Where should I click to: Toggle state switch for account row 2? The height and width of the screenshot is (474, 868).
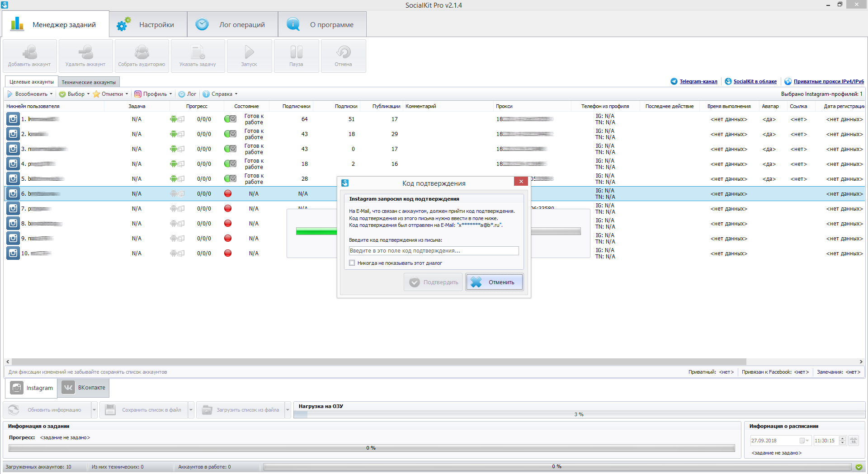[230, 134]
